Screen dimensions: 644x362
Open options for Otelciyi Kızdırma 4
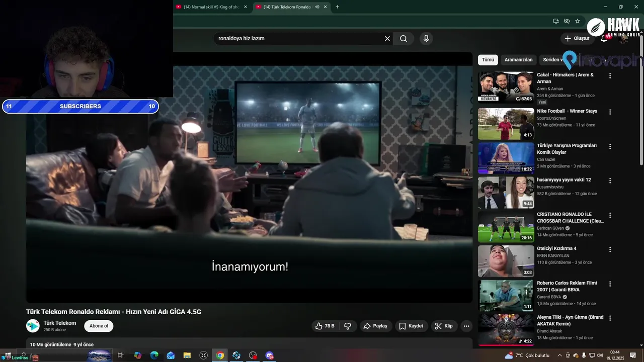pyautogui.click(x=610, y=249)
